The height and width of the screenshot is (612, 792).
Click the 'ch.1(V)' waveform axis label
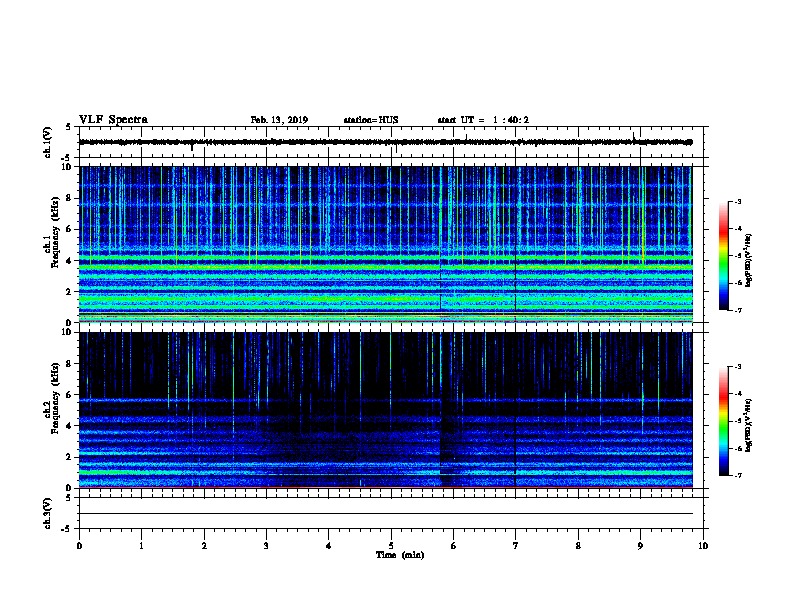click(48, 142)
